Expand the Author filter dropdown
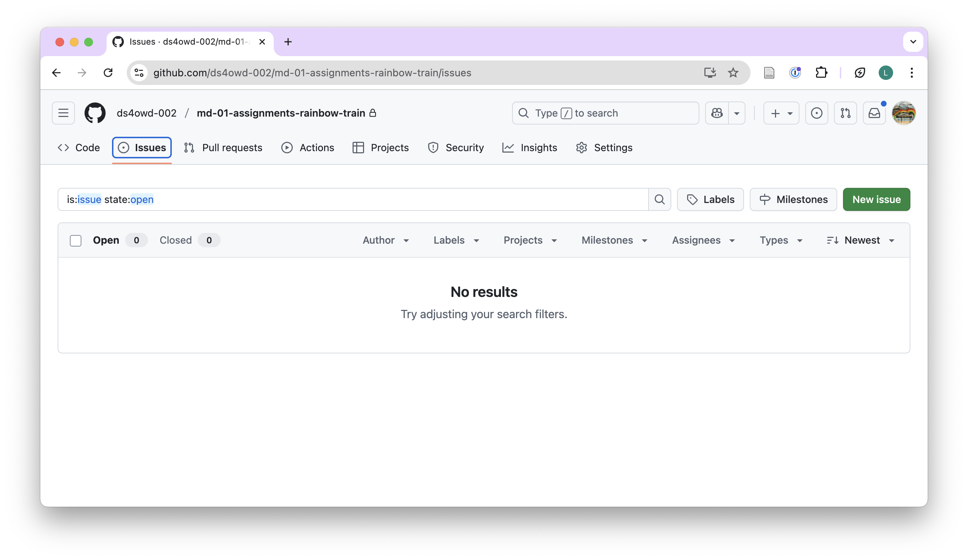 386,240
